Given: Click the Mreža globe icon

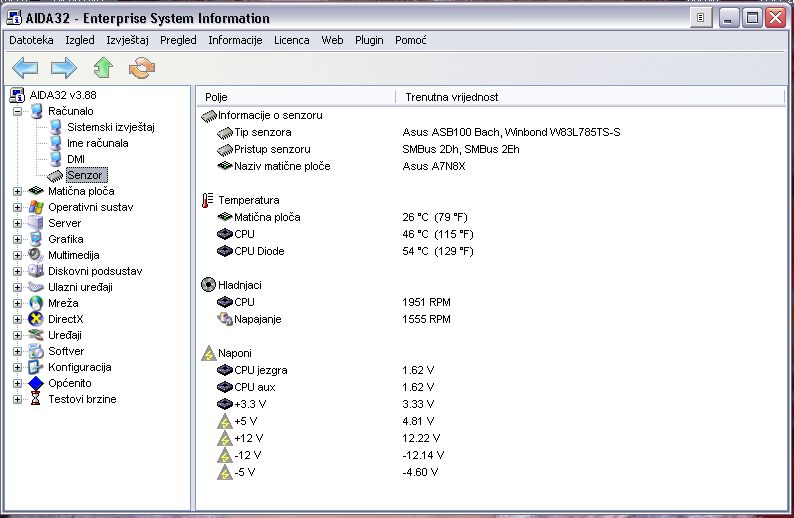Looking at the screenshot, I should pyautogui.click(x=37, y=303).
